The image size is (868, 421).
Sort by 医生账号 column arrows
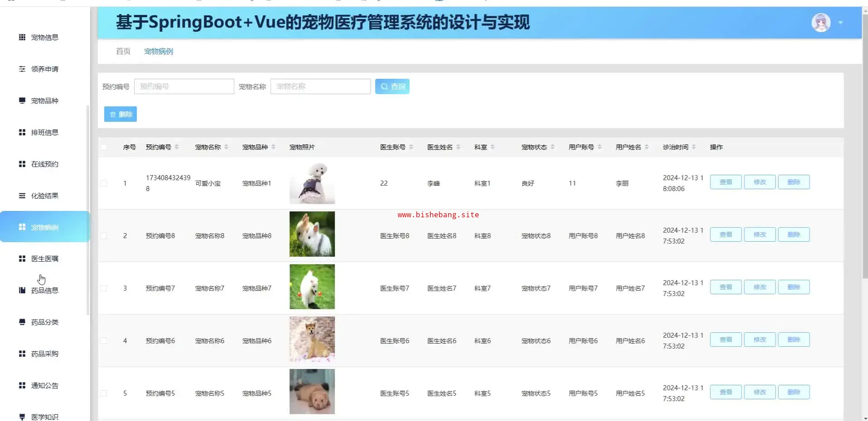click(411, 147)
